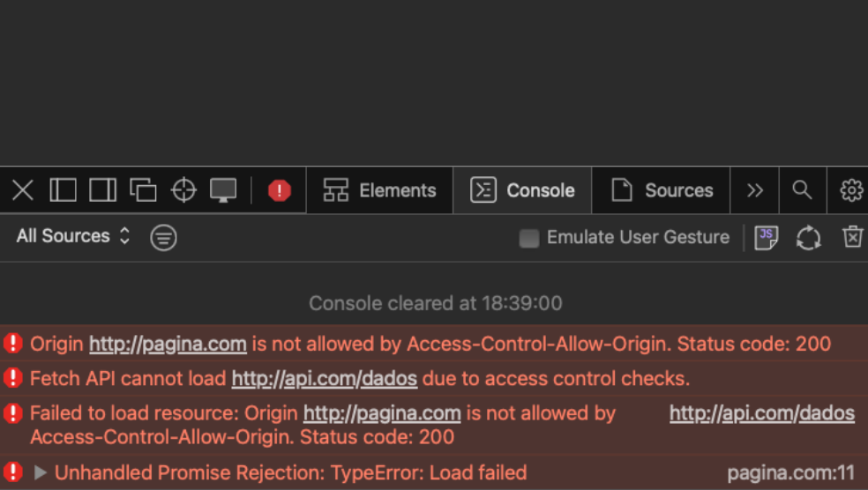Clear the console with the trash icon
Image resolution: width=868 pixels, height=490 pixels.
coord(852,237)
